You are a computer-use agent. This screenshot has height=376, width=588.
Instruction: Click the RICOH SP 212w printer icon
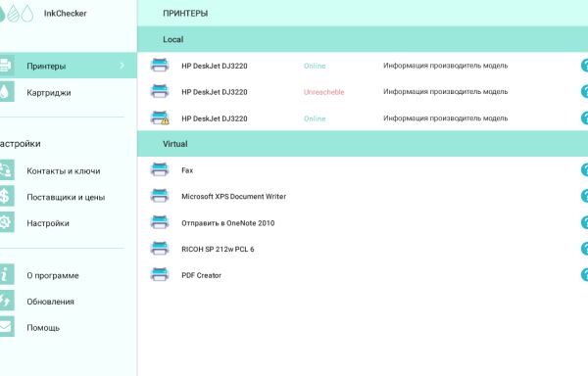[160, 249]
